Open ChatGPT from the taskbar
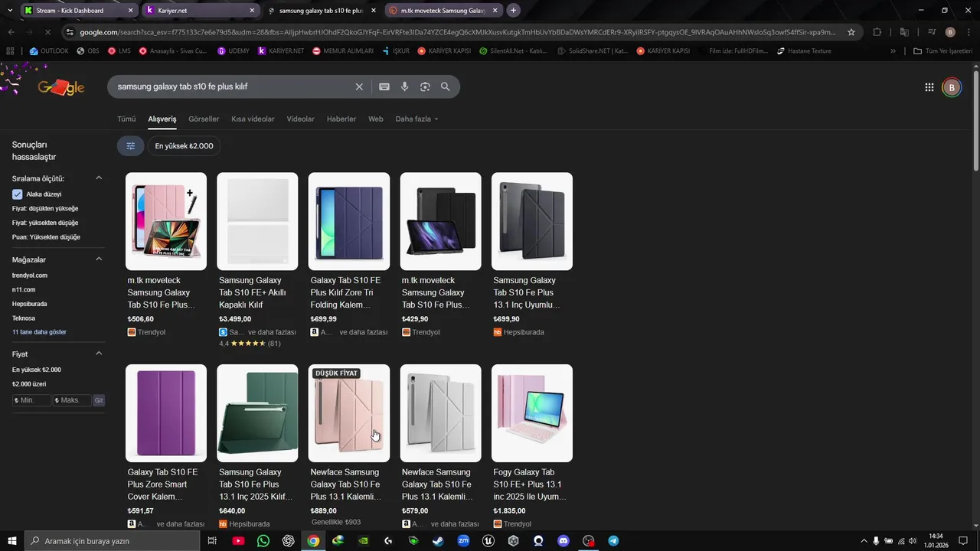Image resolution: width=980 pixels, height=551 pixels. click(x=289, y=541)
